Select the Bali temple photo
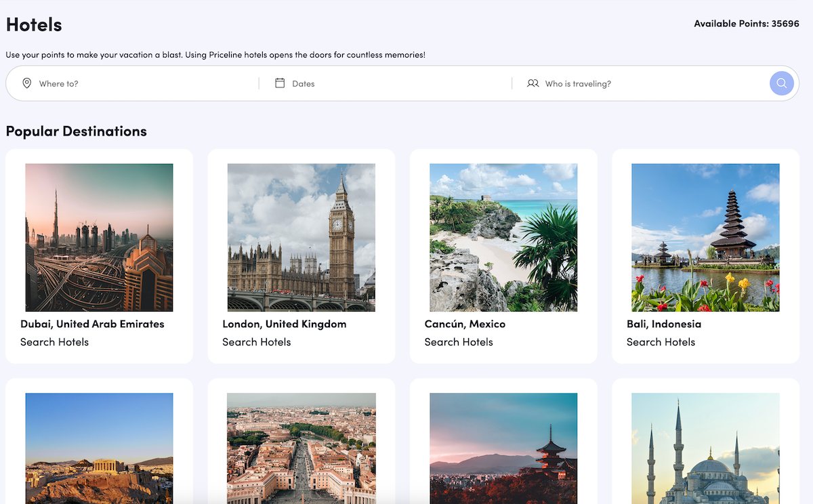 pos(705,237)
